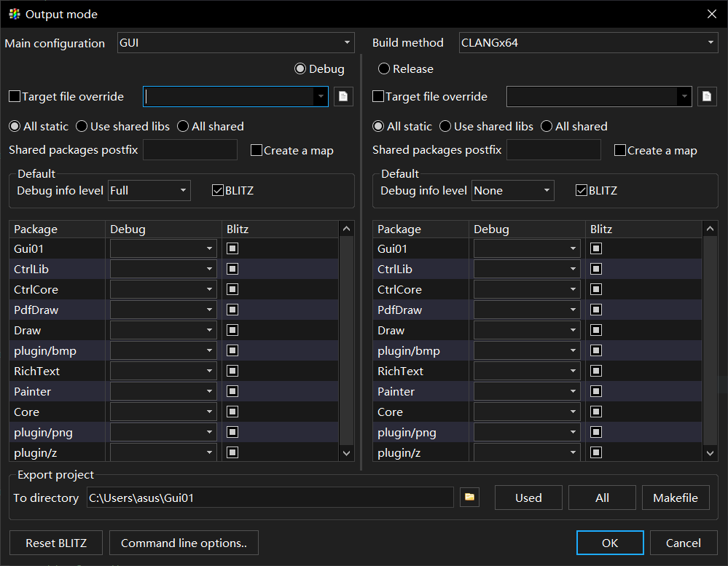Screen dimensions: 728x566
Task: Click the Debug target file browse icon
Action: (x=343, y=96)
